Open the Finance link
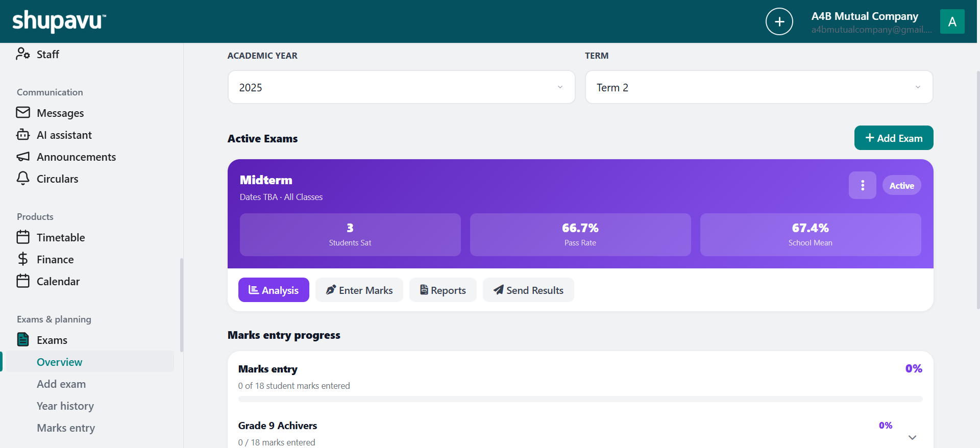Viewport: 980px width, 448px height. pos(55,259)
